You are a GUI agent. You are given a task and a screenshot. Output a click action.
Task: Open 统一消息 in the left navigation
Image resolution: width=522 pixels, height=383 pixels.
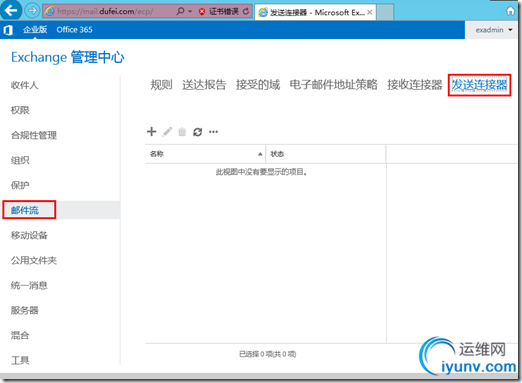[29, 285]
